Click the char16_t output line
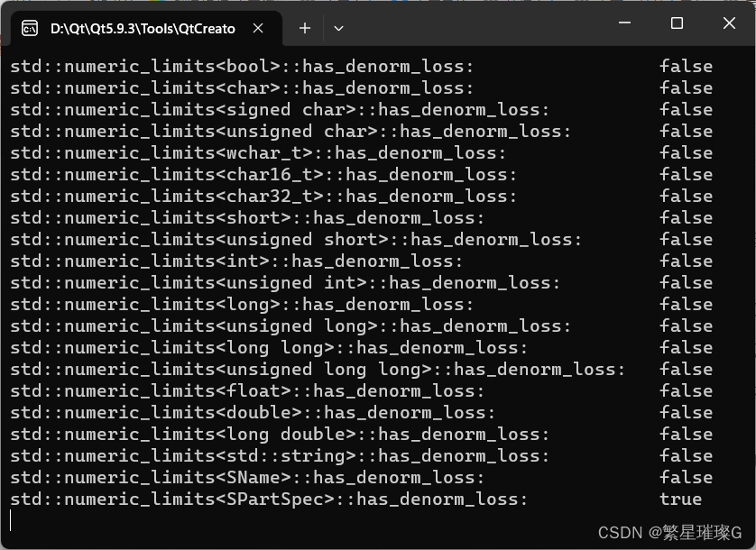The image size is (756, 550). (x=253, y=174)
